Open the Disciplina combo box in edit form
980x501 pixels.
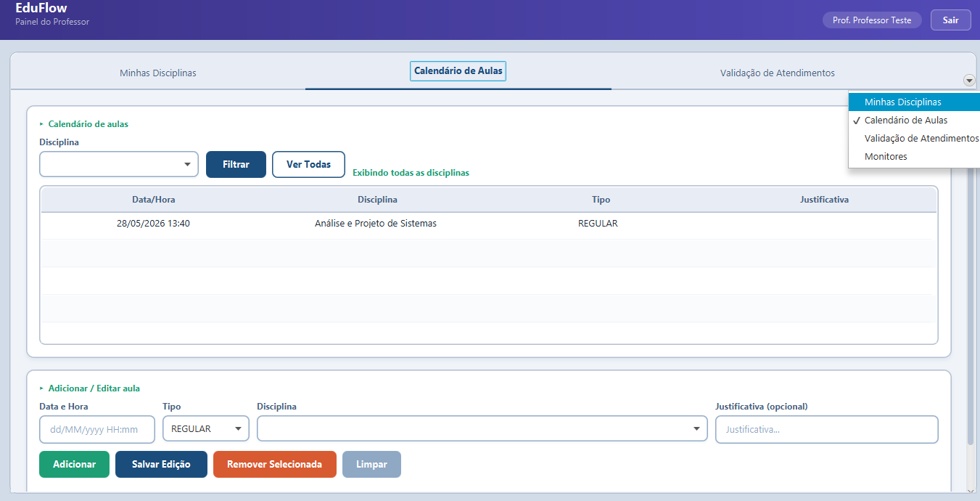click(x=482, y=429)
